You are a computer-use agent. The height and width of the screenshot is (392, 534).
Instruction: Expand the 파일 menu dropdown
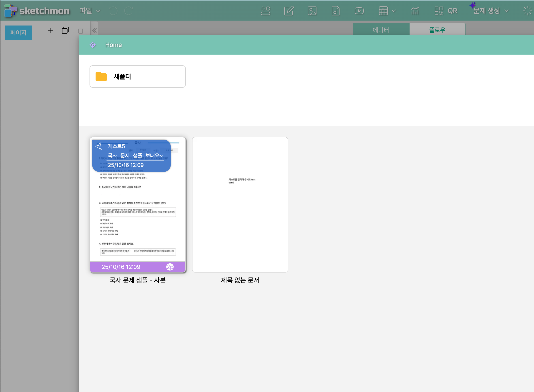90,11
